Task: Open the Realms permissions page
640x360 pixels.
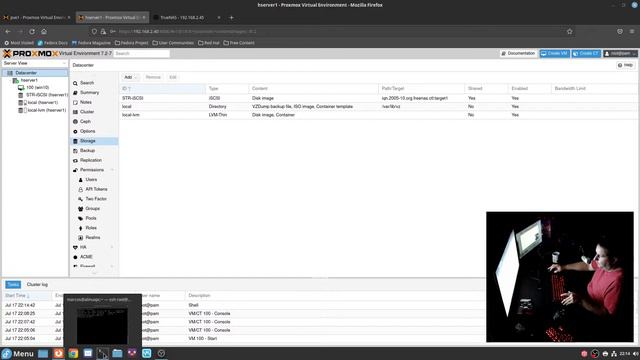Action: [93, 238]
